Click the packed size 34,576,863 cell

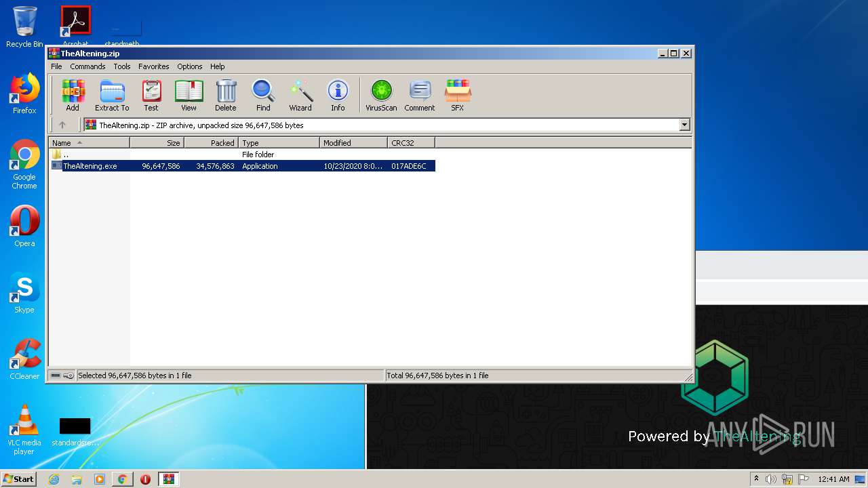[215, 166]
